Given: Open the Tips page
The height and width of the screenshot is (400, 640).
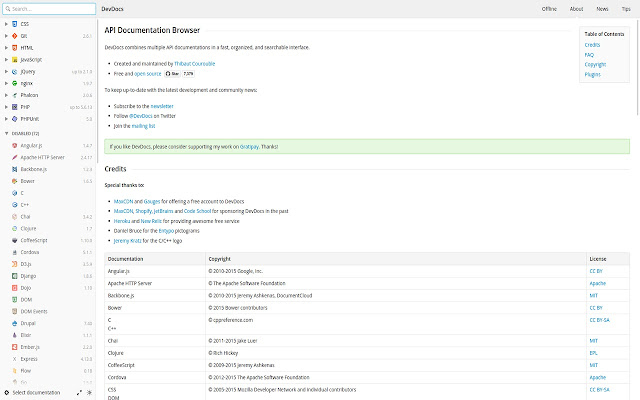Looking at the screenshot, I should click(x=626, y=9).
